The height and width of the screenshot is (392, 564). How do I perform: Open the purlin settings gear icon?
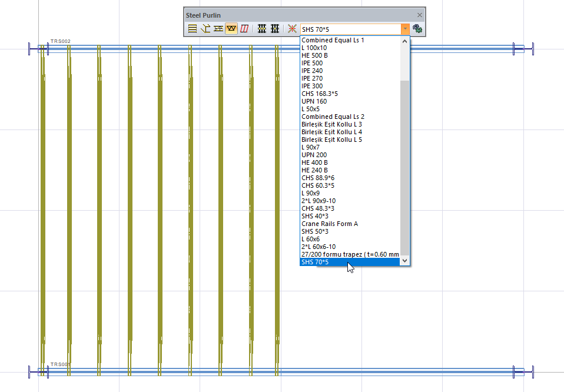point(417,28)
